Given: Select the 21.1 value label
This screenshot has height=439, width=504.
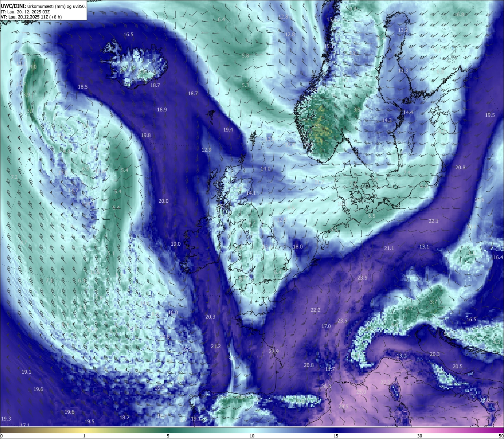Looking at the screenshot, I should click(389, 248).
